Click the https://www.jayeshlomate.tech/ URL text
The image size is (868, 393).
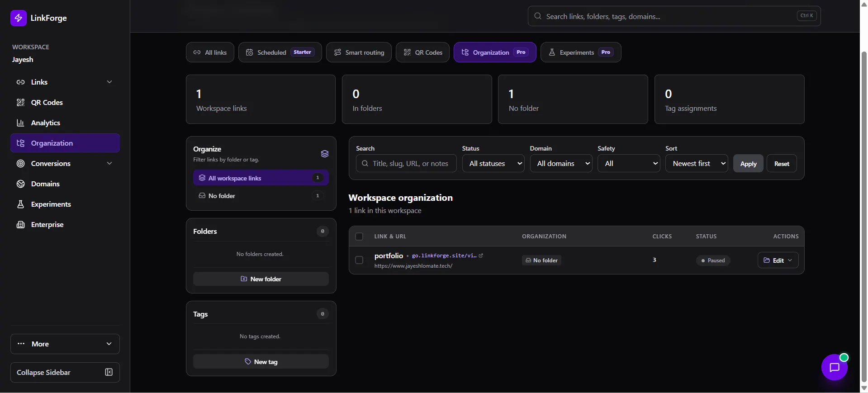413,266
